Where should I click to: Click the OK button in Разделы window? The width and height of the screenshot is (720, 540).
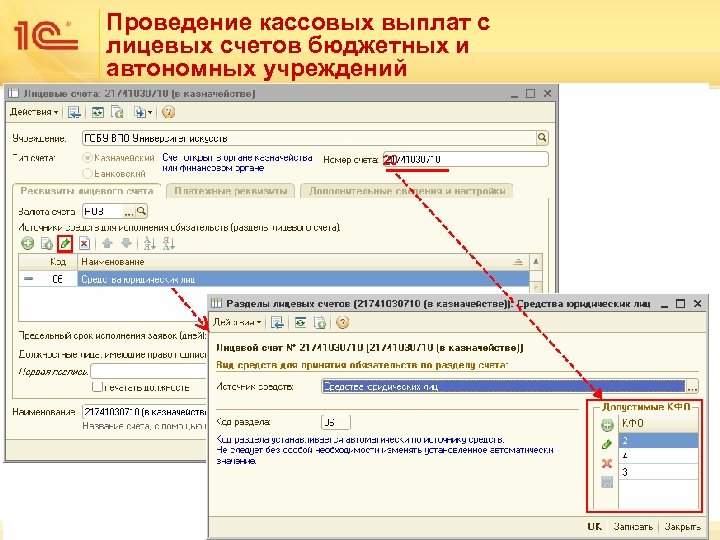[595, 527]
